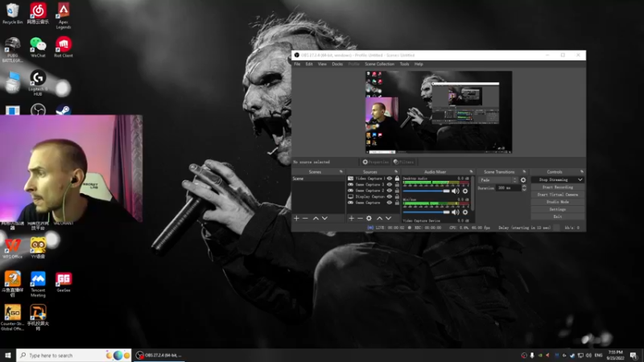Click Start Recording button
Screen dimensions: 644x362
tap(557, 187)
